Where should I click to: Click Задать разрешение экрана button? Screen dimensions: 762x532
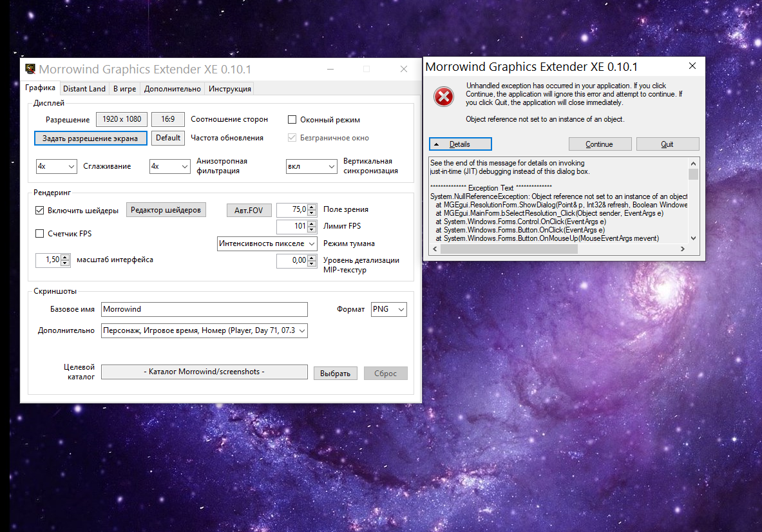(90, 138)
